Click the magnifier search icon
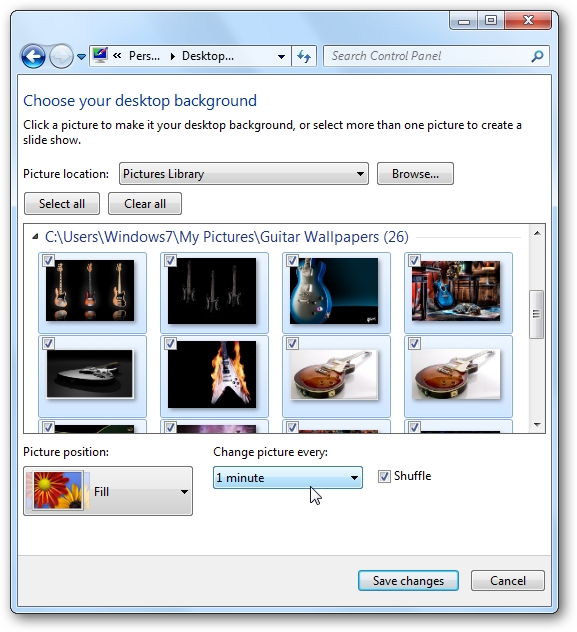This screenshot has height=632, width=577. (x=538, y=56)
